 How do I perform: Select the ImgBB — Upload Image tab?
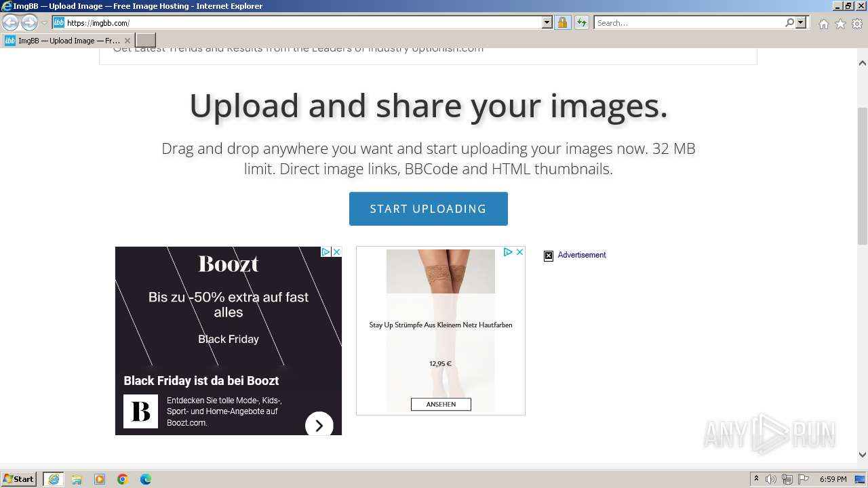[66, 41]
